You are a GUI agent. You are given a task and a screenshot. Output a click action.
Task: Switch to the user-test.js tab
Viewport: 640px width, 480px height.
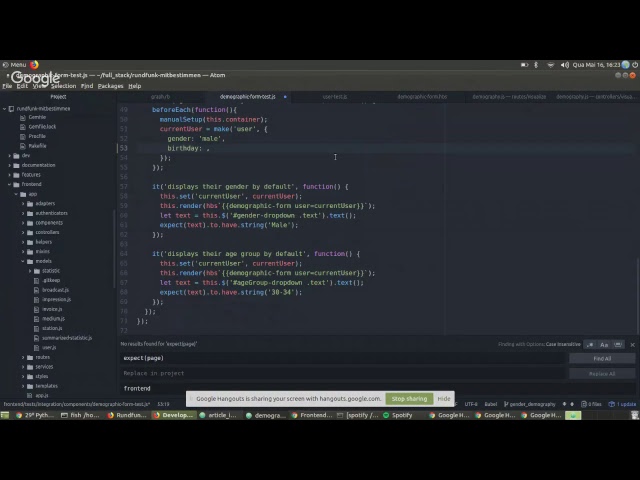[335, 97]
